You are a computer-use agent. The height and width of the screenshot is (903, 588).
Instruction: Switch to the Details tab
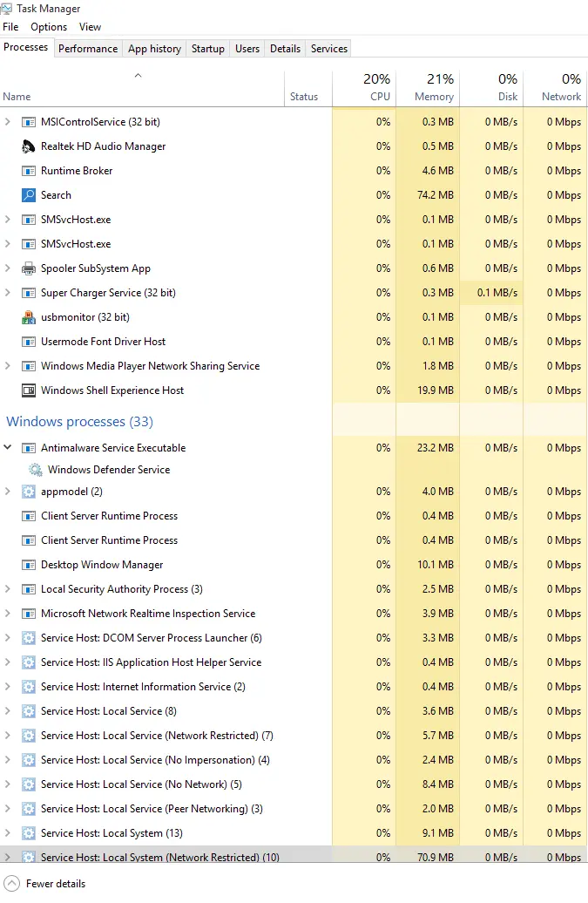coord(286,49)
